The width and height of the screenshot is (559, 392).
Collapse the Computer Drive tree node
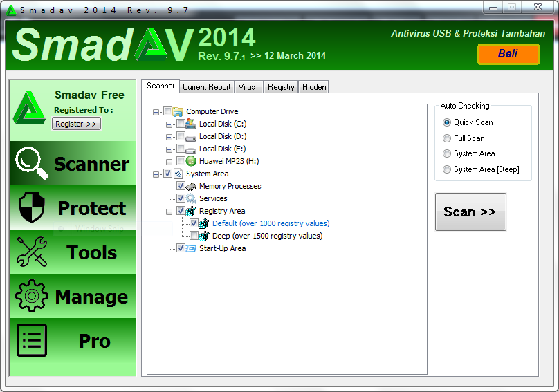[156, 112]
